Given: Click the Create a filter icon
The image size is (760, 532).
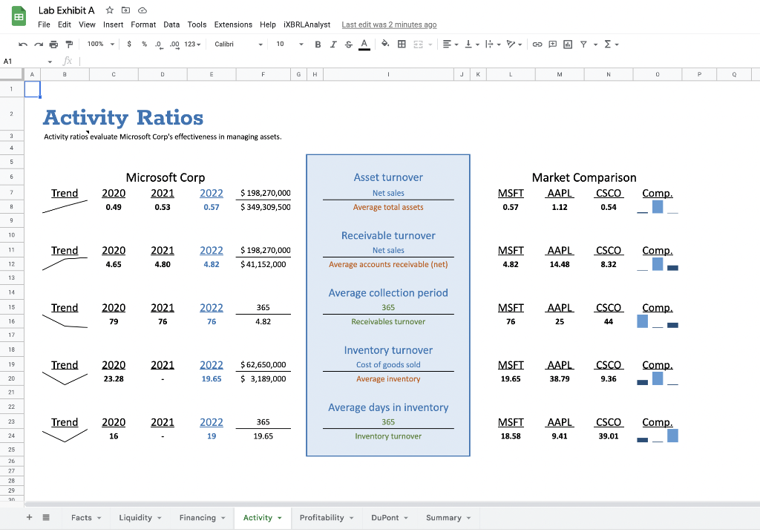Looking at the screenshot, I should pos(583,44).
